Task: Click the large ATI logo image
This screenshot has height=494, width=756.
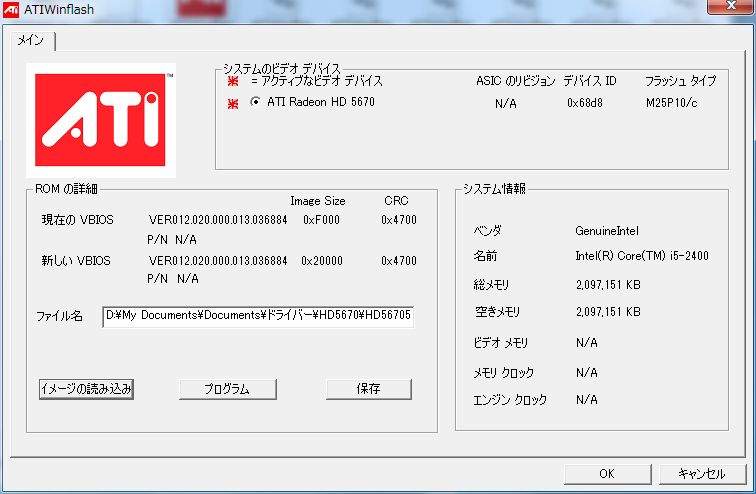Action: pos(101,120)
